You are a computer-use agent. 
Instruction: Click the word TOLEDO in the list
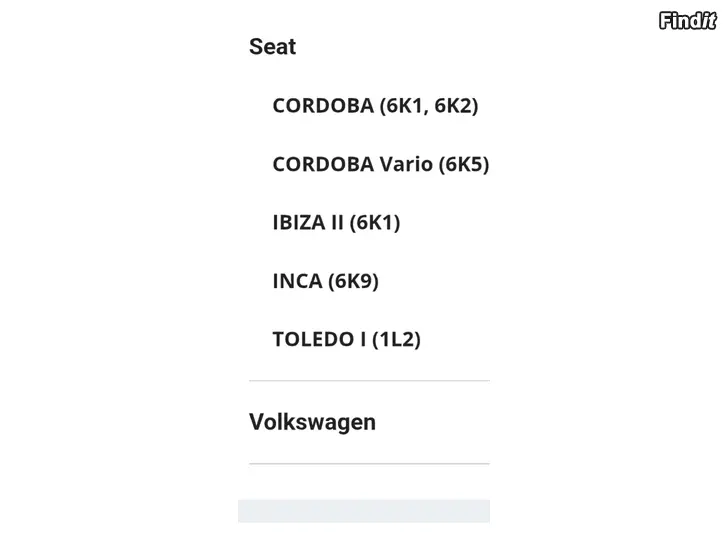click(x=313, y=339)
